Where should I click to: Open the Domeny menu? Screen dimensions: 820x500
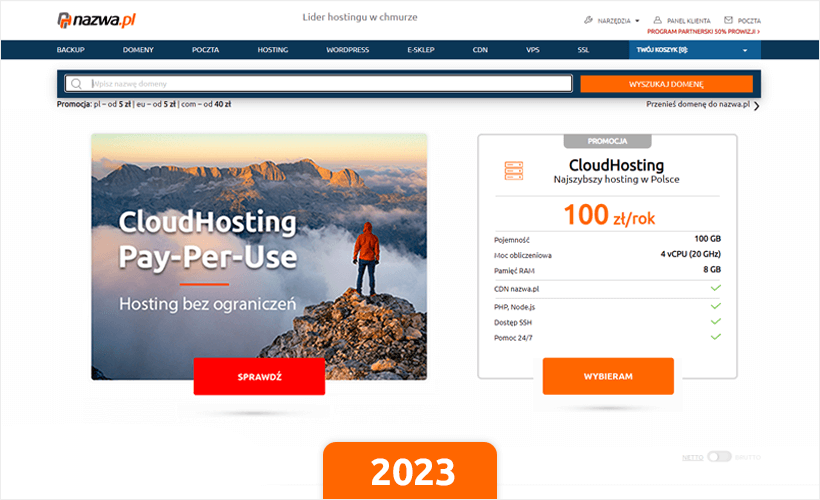(138, 50)
